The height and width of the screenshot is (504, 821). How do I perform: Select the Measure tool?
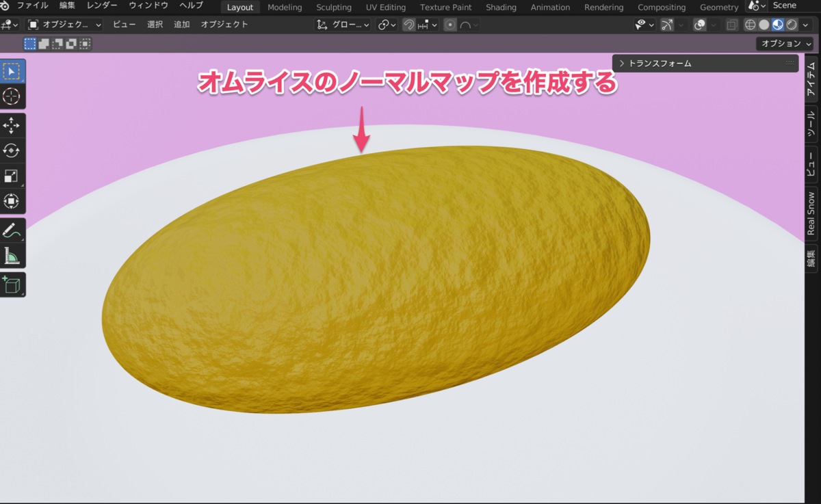[x=12, y=256]
